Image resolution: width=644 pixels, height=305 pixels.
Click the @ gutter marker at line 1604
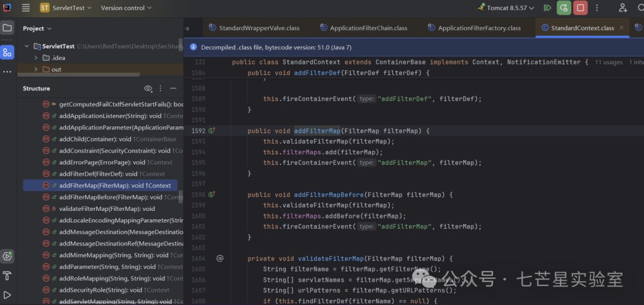[220, 258]
